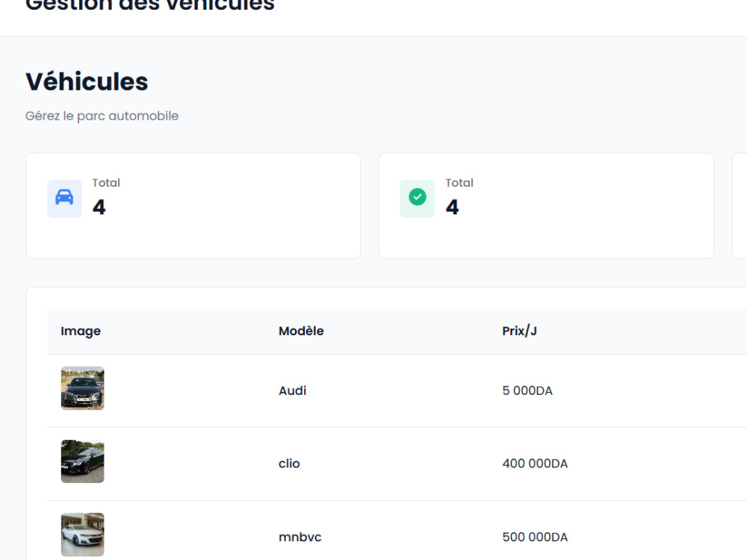
Task: Click the blue car icon in first Total card
Action: [64, 197]
